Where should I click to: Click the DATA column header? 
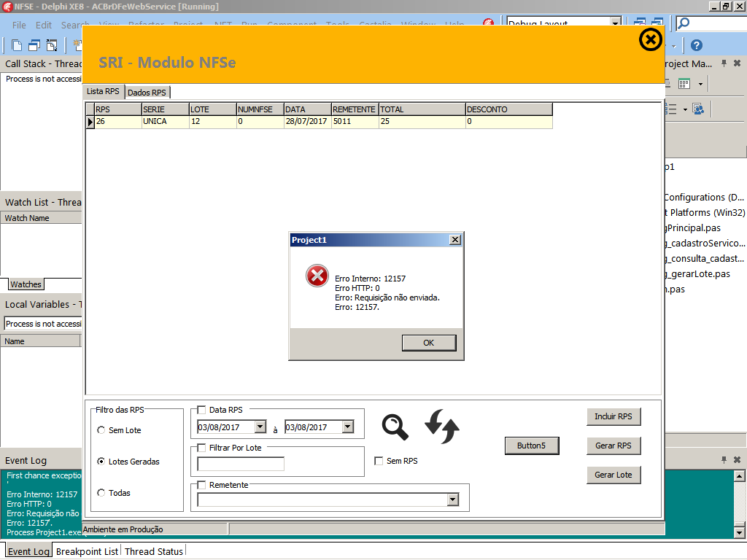pos(307,109)
